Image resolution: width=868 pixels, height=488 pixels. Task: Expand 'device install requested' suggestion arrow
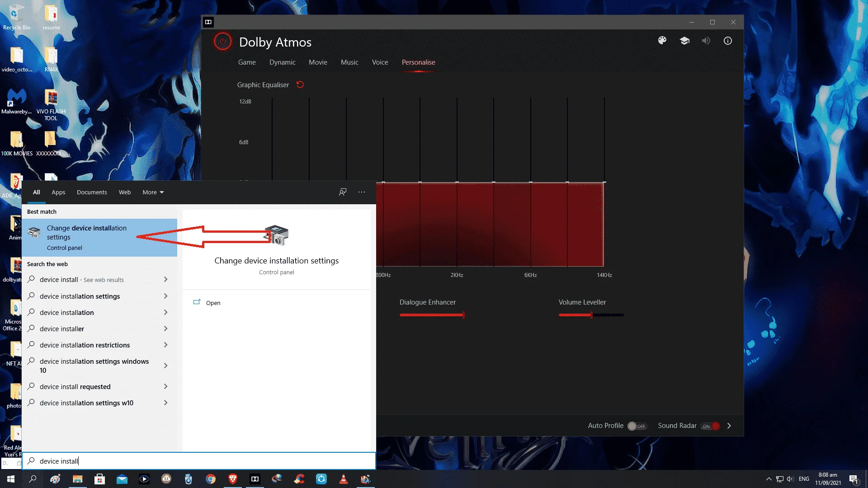click(x=165, y=386)
